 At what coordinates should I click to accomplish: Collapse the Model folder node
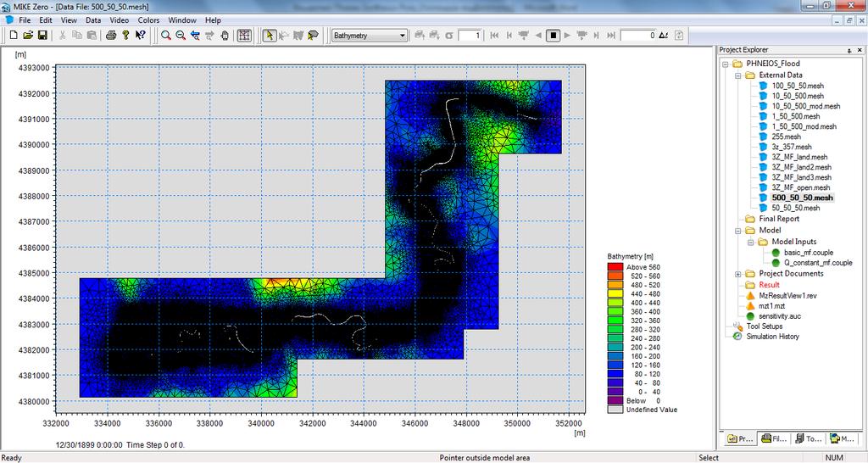coord(738,231)
